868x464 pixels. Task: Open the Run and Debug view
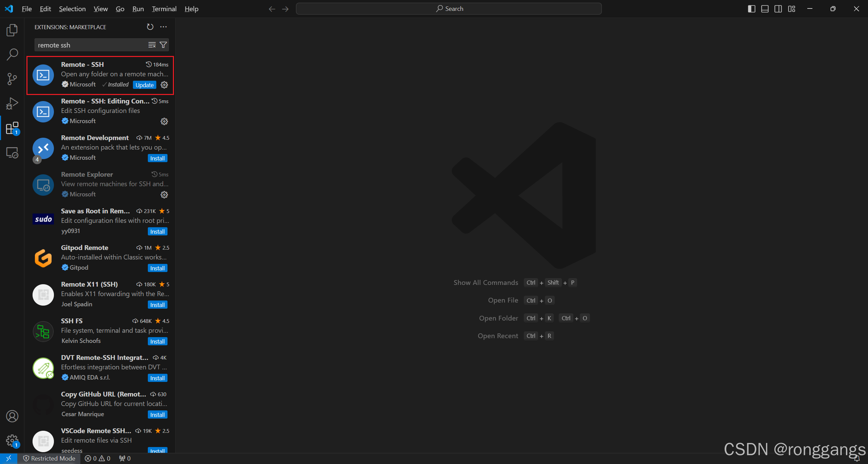coord(12,103)
